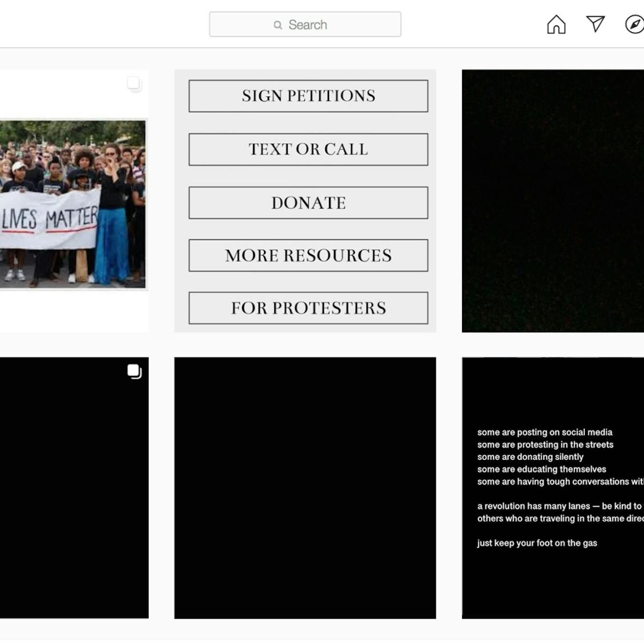The width and height of the screenshot is (644, 644).
Task: Focus the Search text field
Action: (x=322, y=25)
